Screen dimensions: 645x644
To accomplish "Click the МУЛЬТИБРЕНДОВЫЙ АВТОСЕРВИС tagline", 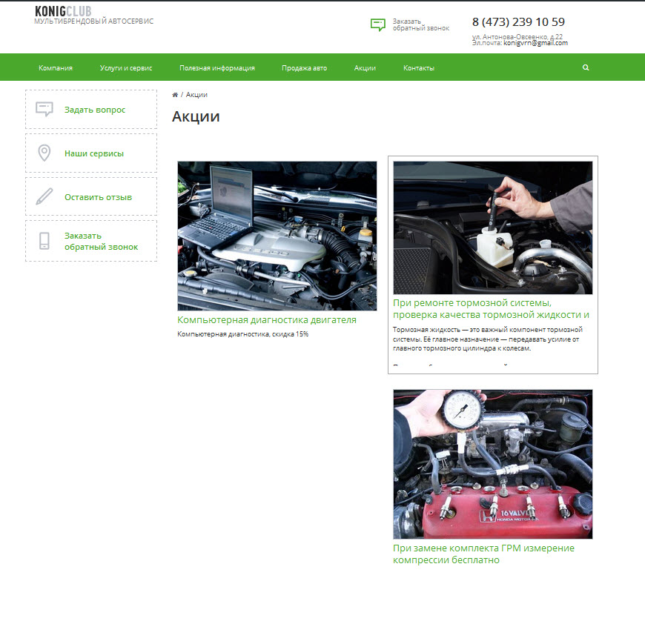I will [94, 21].
